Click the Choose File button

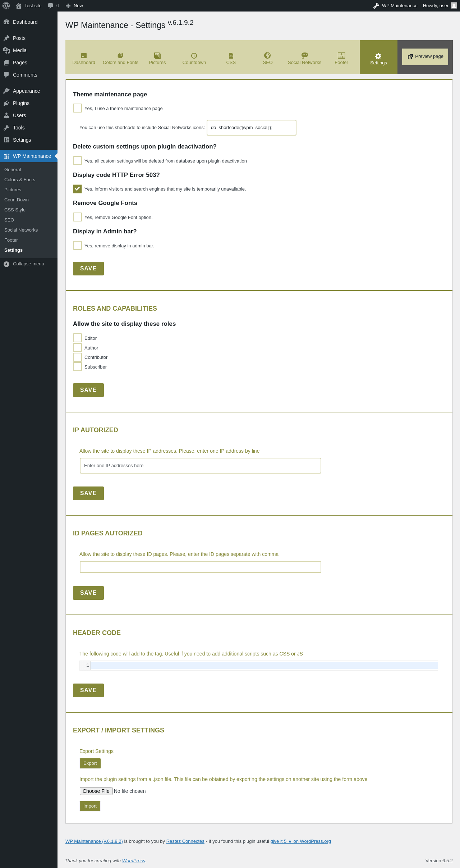(x=96, y=791)
